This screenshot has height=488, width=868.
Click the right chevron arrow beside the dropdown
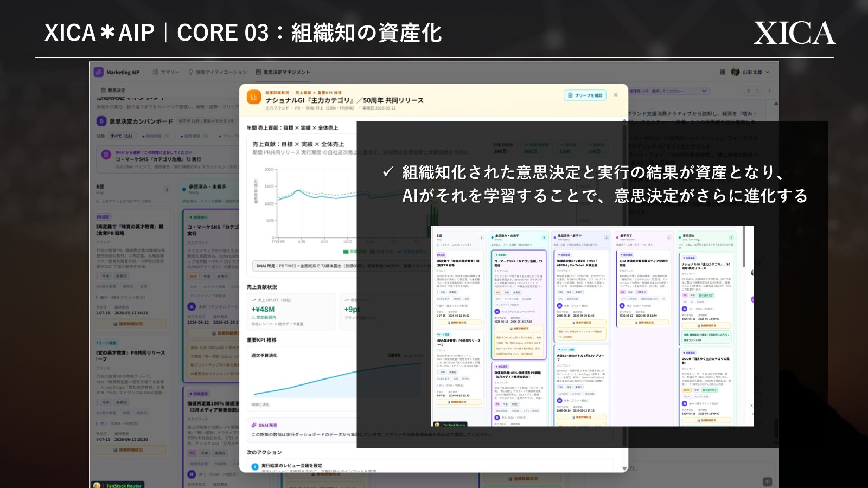769,91
